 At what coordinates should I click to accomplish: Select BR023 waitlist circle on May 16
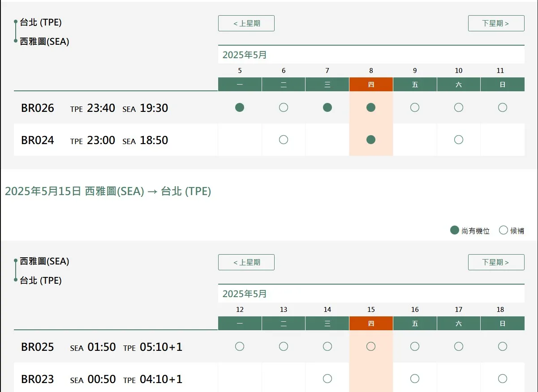[x=415, y=379]
